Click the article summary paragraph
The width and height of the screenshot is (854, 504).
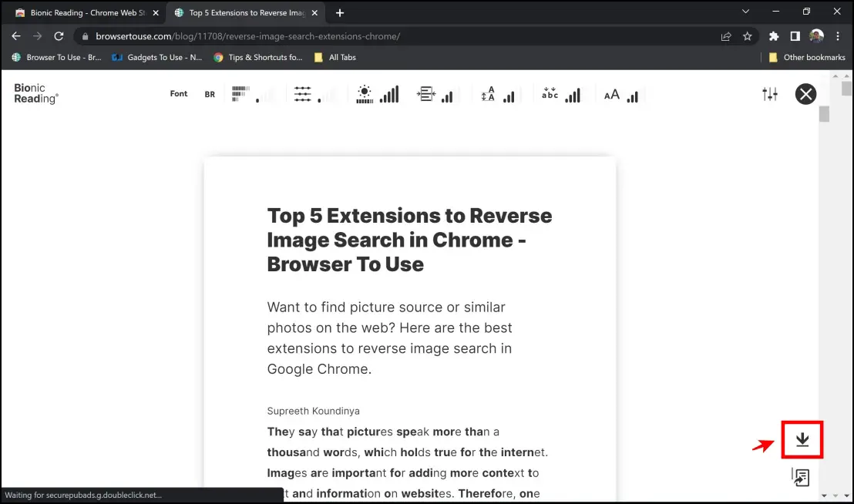389,338
